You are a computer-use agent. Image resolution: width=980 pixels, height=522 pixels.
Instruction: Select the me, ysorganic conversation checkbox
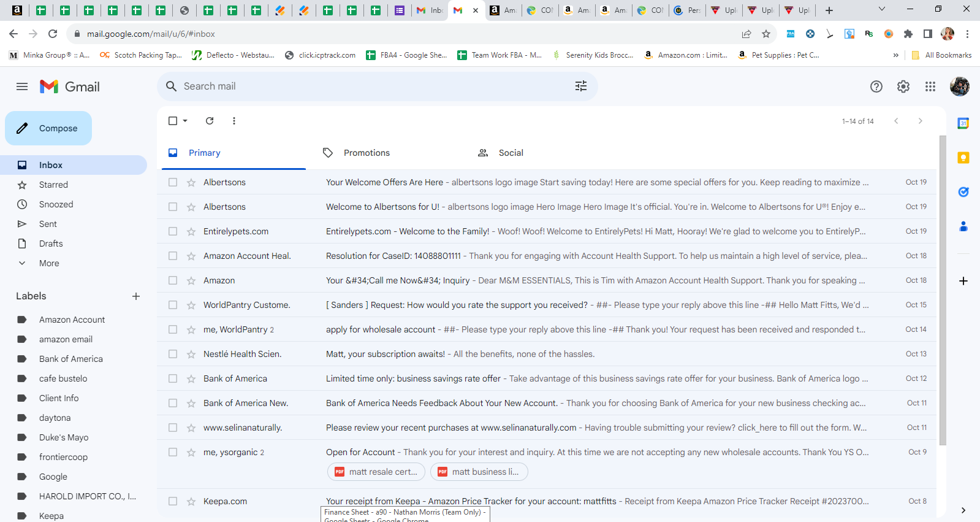pyautogui.click(x=173, y=452)
